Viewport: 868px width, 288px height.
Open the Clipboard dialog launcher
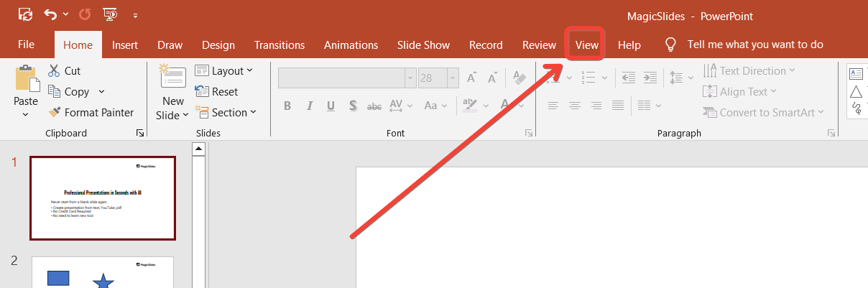(140, 133)
